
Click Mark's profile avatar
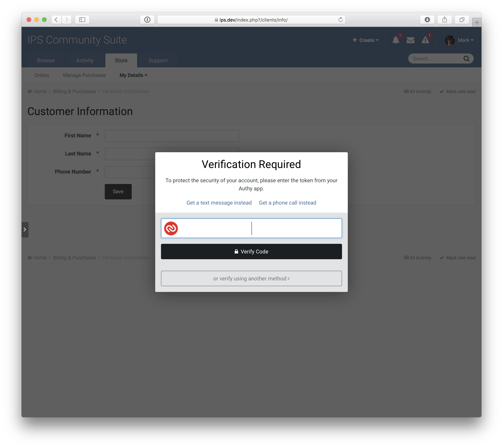(x=450, y=40)
